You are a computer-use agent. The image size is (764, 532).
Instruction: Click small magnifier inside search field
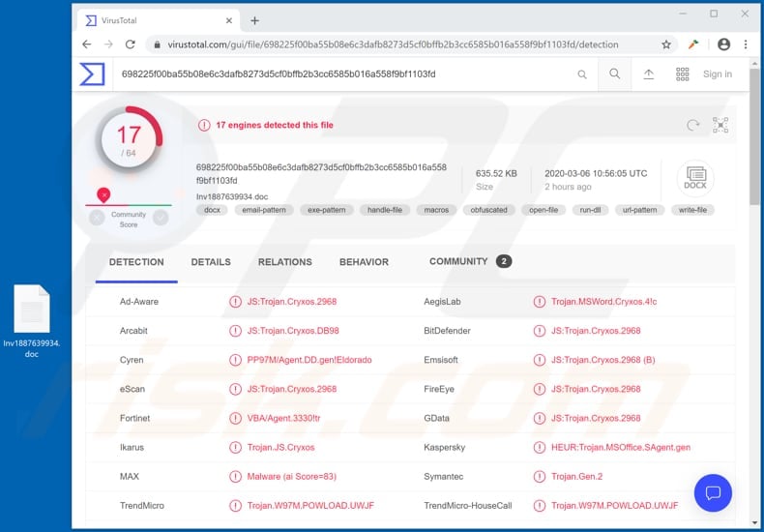tap(582, 74)
